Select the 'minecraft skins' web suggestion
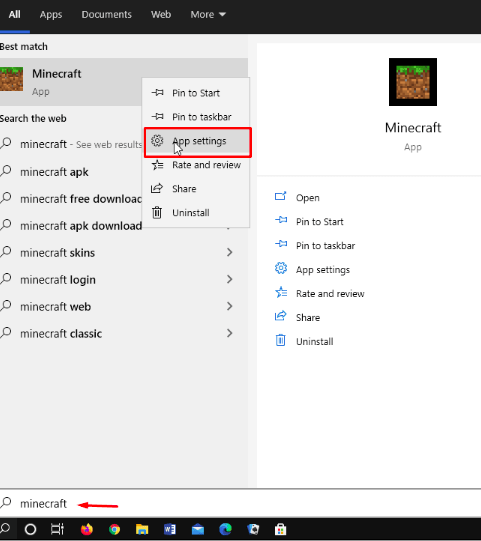 point(124,253)
